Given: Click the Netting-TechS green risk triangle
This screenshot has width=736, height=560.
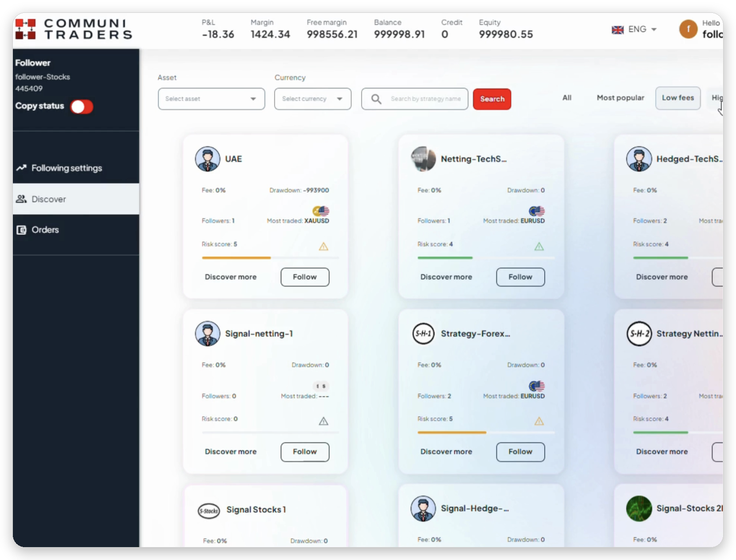Looking at the screenshot, I should click(539, 246).
